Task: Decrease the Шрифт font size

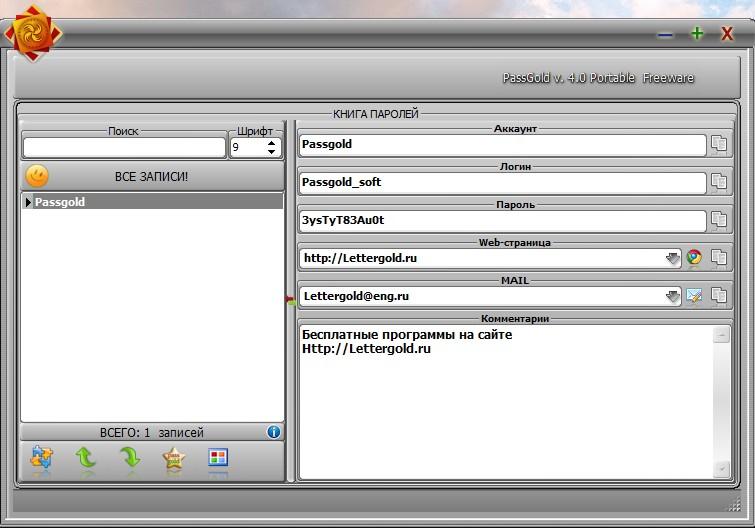Action: [272, 151]
